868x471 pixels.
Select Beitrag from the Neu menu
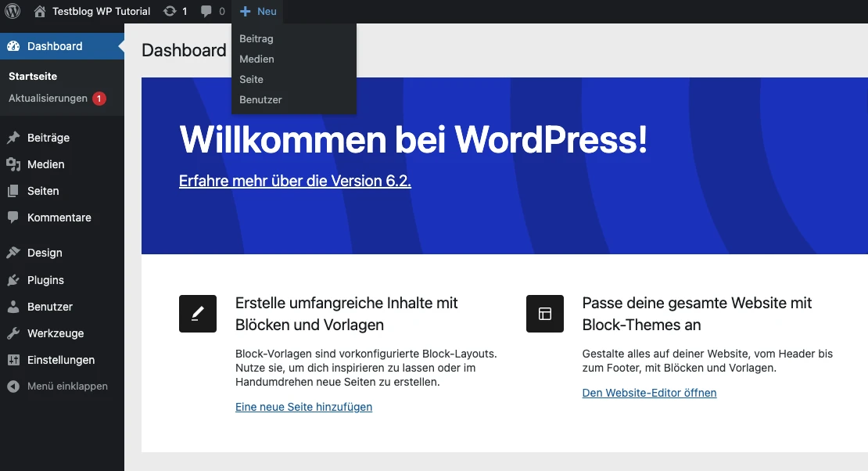click(x=256, y=38)
